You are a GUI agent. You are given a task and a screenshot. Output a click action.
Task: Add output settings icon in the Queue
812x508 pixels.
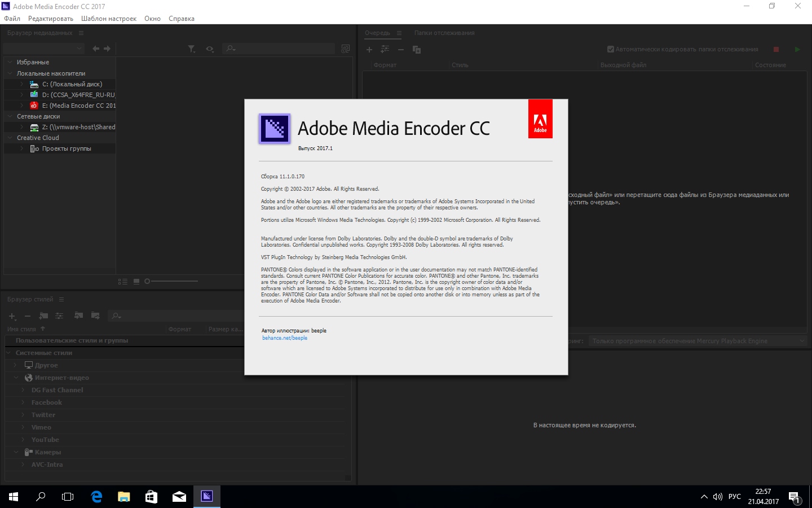pyautogui.click(x=385, y=50)
